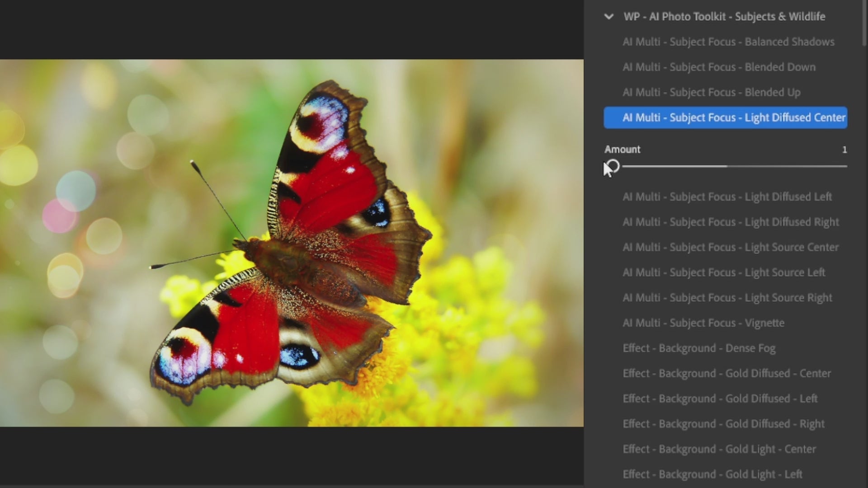Choose Subject Focus - Light Source Center preset
Screen dimensions: 868x488
pos(730,248)
